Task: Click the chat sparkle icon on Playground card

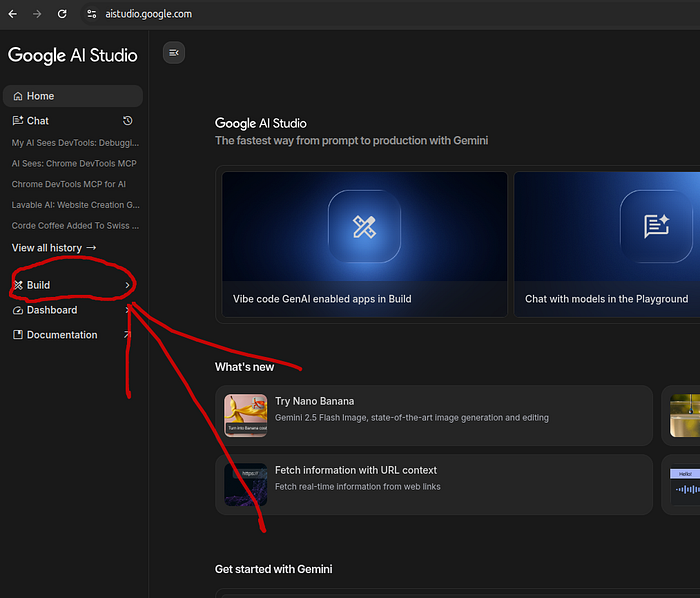Action: [656, 226]
